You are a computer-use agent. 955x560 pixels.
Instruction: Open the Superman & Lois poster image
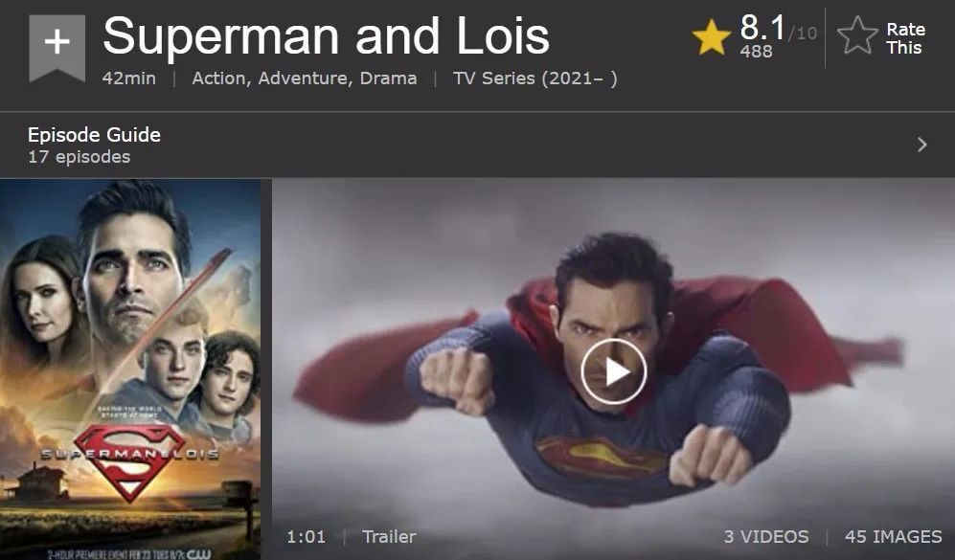130,369
